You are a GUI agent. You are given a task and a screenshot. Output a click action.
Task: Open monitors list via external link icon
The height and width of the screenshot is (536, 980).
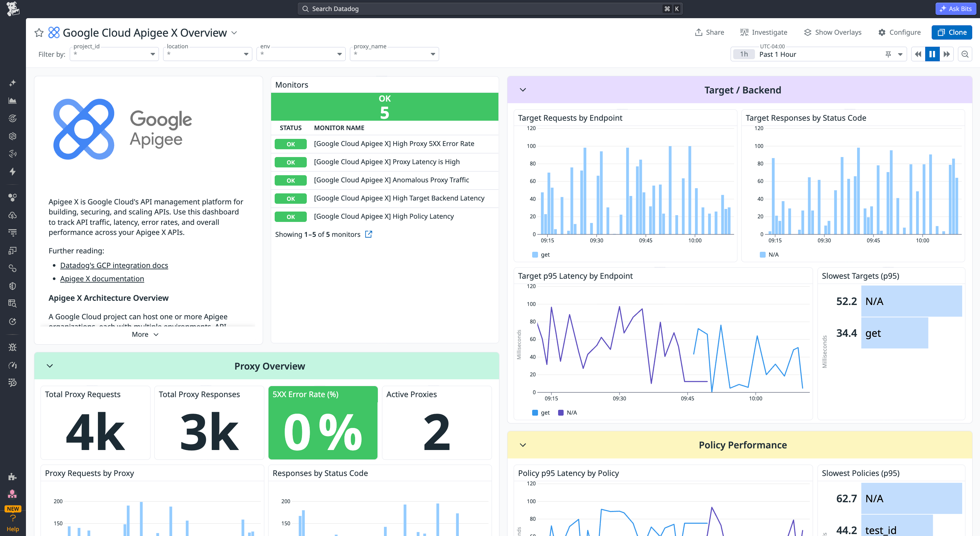(368, 234)
